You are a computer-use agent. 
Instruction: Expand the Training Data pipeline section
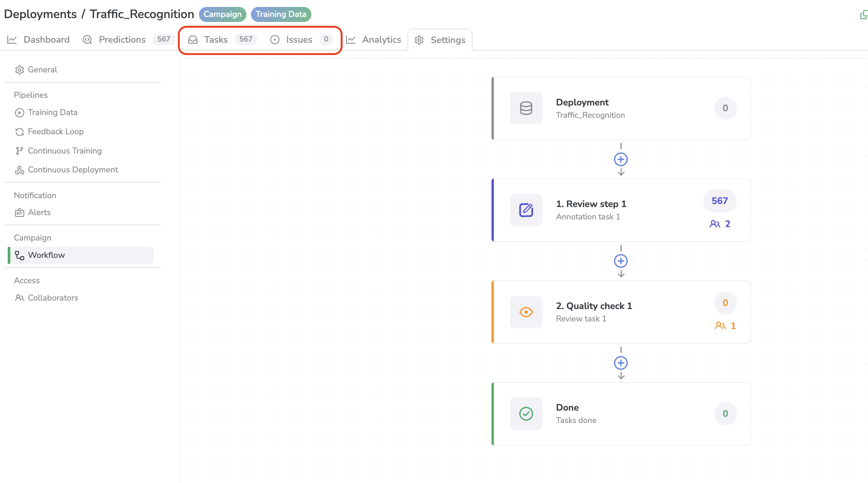(52, 112)
